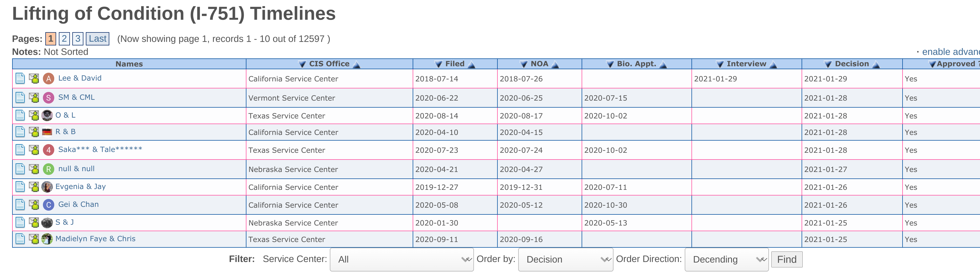The height and width of the screenshot is (272, 980).
Task: Click the green R avatar for null & null
Action: 48,169
